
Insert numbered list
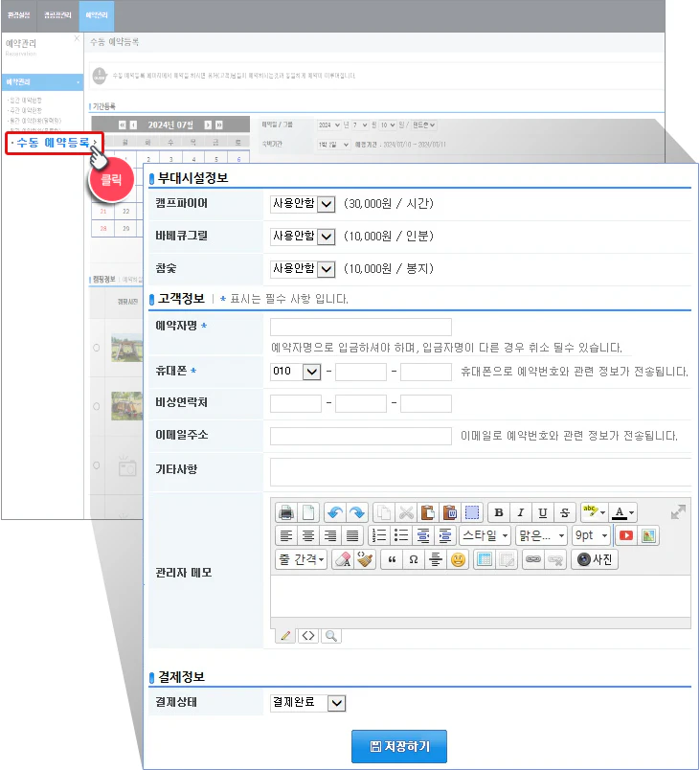[379, 535]
